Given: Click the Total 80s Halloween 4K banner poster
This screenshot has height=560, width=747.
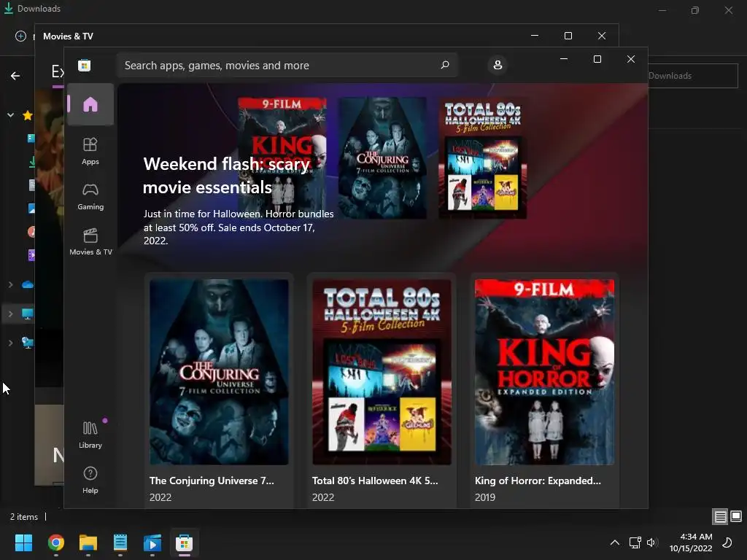Looking at the screenshot, I should pos(483,157).
